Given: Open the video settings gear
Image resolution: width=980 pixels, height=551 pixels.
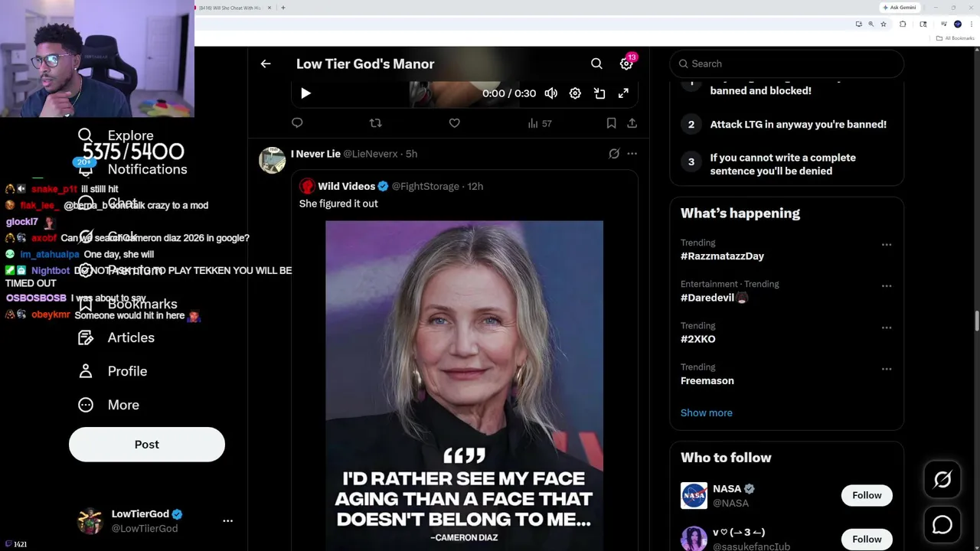Looking at the screenshot, I should [x=575, y=93].
